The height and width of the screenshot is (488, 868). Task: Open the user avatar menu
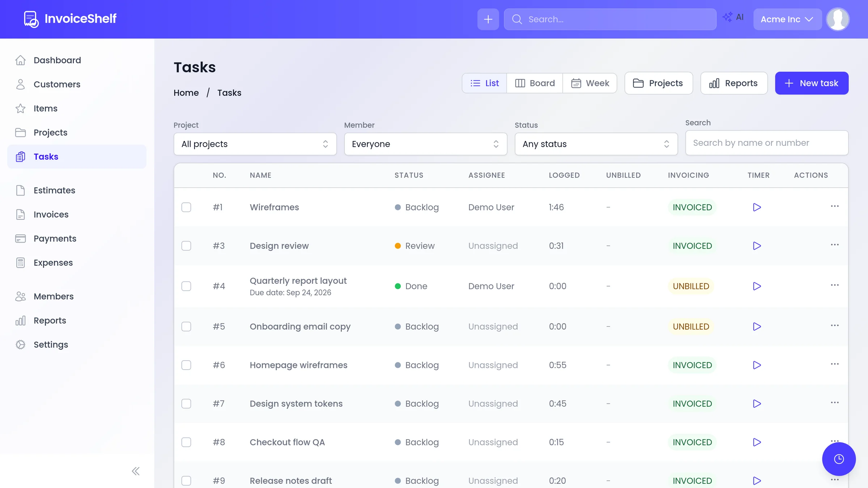[838, 19]
